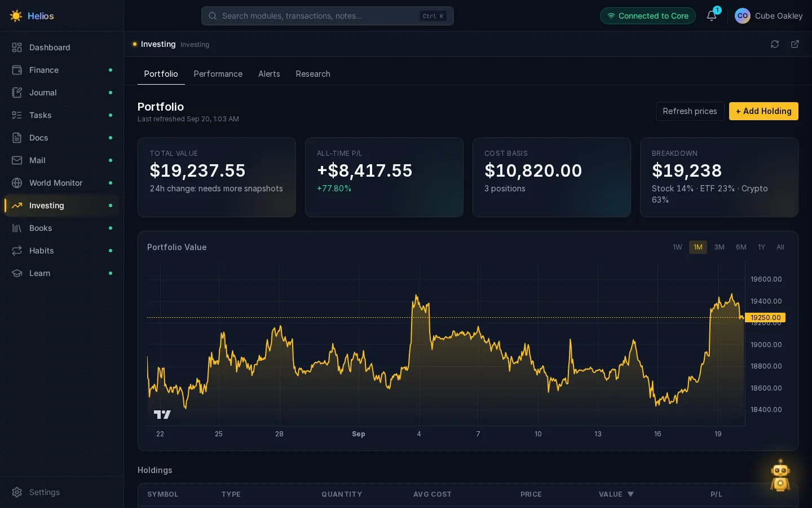Screen dimensions: 812x508
Task: Click the Cost Basis $10,820.00 value
Action: 533,170
